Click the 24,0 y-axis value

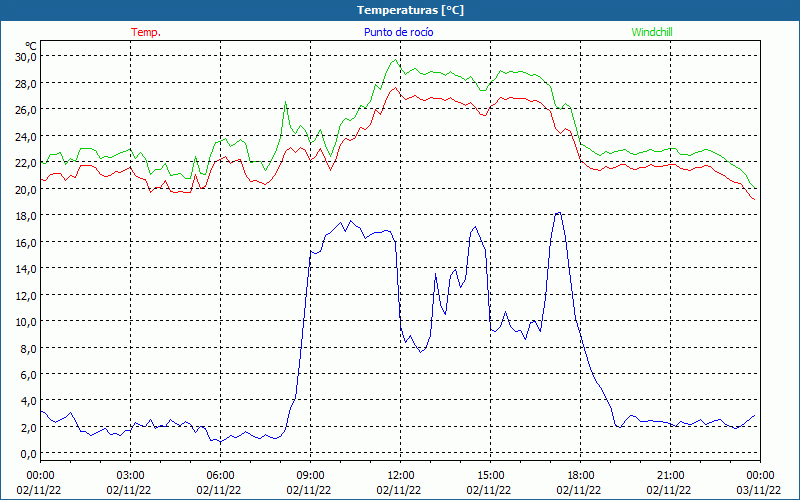click(26, 136)
